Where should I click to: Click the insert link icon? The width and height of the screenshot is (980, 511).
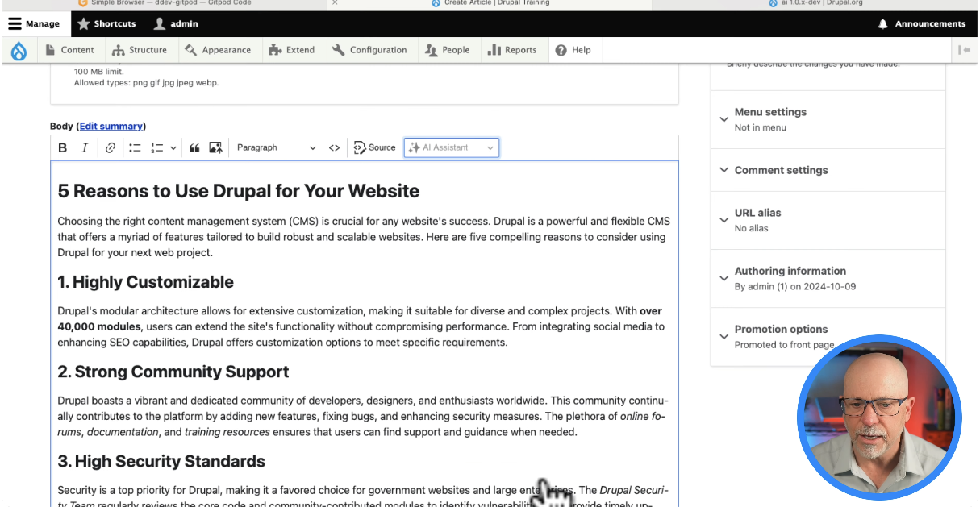tap(111, 147)
